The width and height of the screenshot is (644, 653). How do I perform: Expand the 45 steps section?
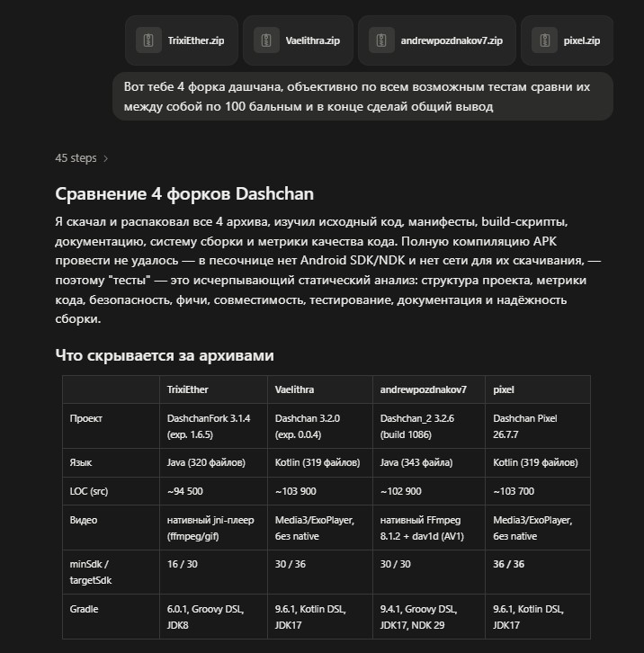(x=82, y=158)
